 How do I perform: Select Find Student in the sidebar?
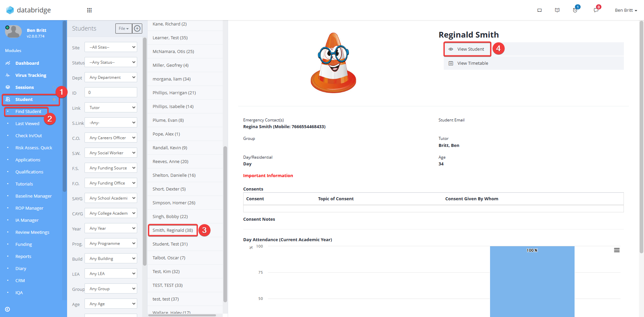(x=28, y=111)
